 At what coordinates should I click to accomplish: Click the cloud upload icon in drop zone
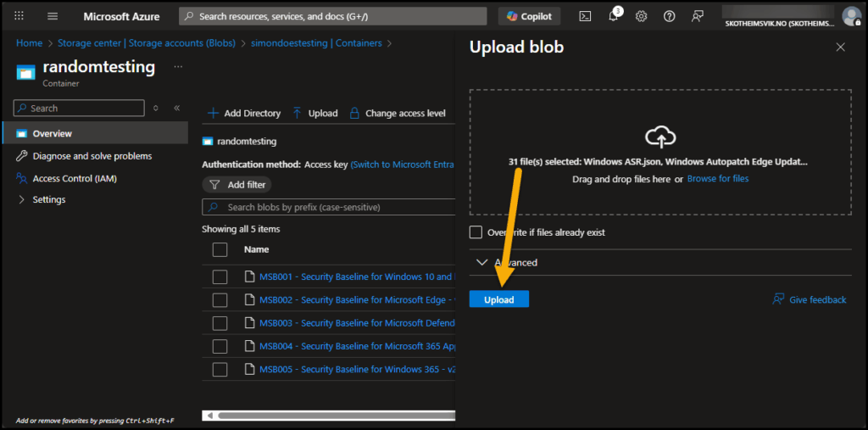660,137
